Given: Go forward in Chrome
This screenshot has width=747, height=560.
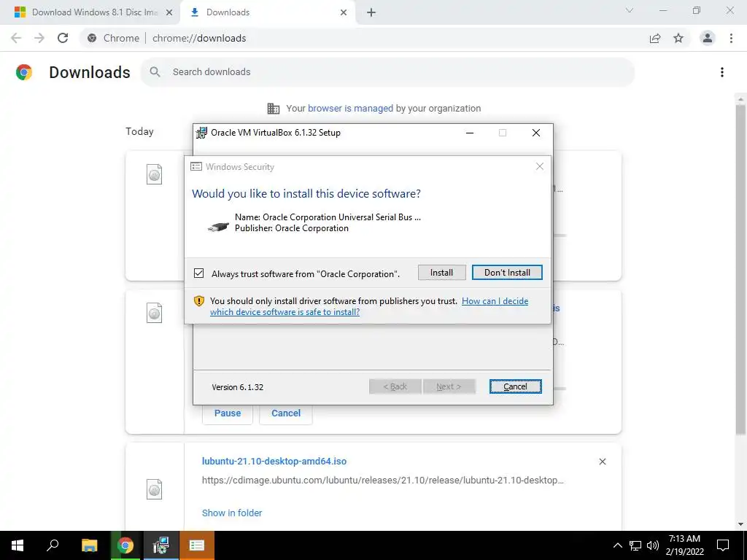Looking at the screenshot, I should 39,38.
